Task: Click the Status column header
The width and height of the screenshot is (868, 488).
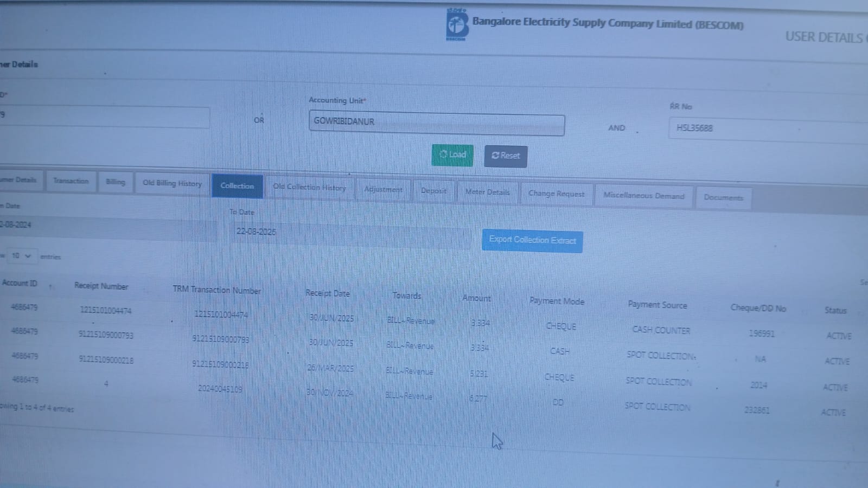Action: (x=835, y=311)
